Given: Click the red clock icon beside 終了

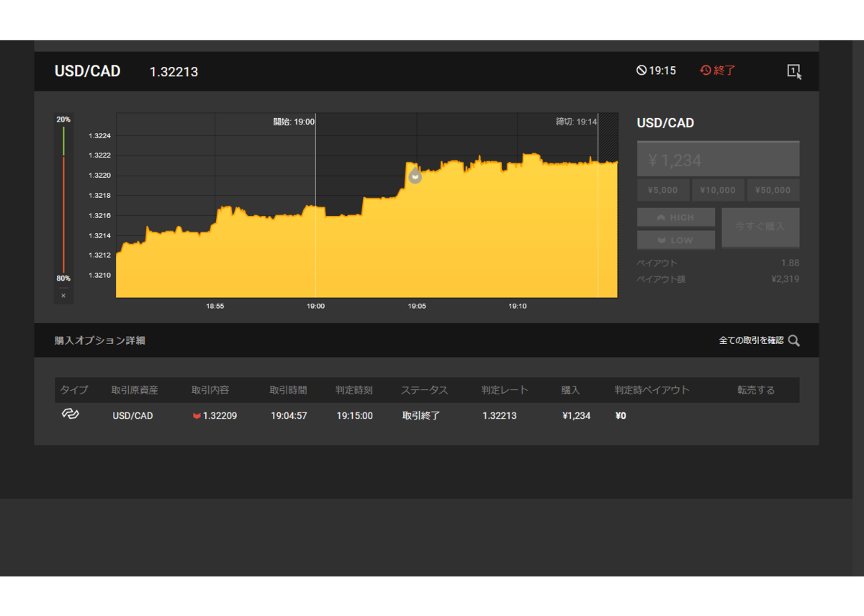Looking at the screenshot, I should point(706,71).
